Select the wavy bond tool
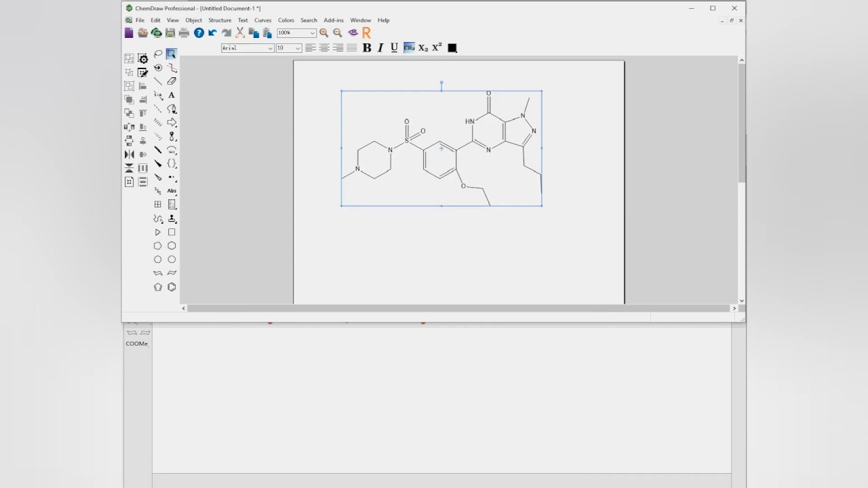 tap(158, 191)
